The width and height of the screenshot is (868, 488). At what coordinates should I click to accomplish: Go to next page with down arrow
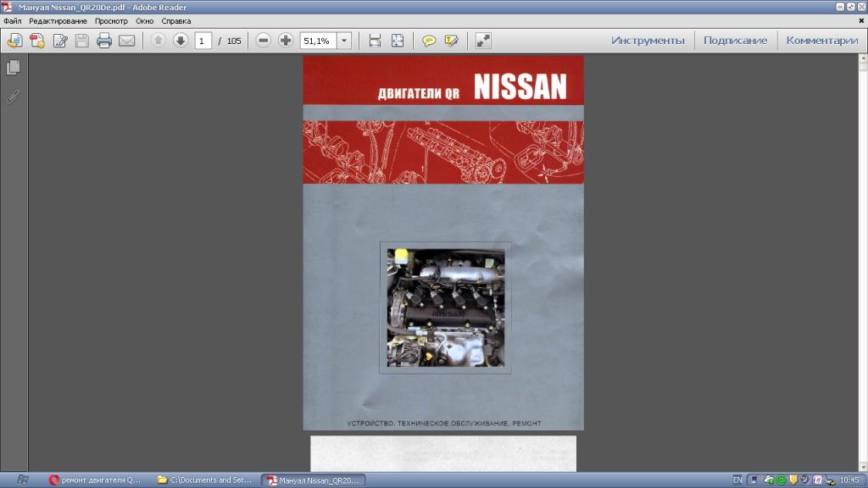181,41
